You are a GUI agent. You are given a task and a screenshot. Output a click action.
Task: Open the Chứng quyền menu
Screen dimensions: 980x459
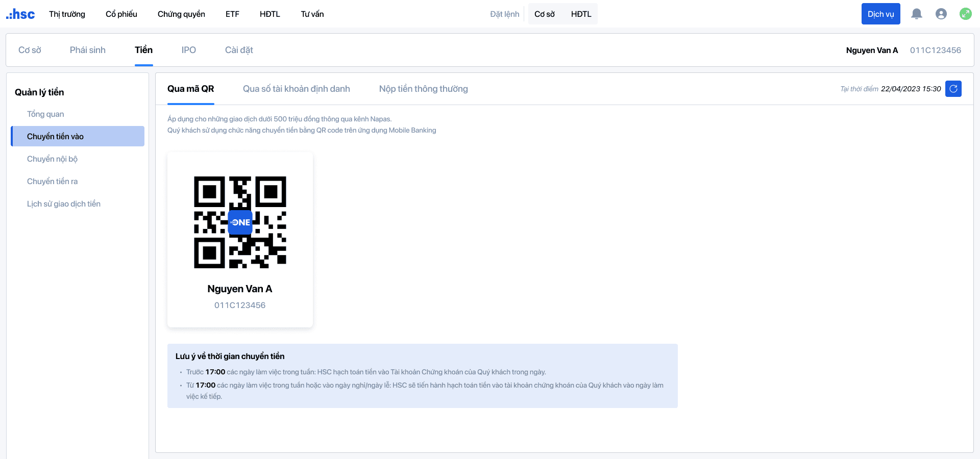181,14
